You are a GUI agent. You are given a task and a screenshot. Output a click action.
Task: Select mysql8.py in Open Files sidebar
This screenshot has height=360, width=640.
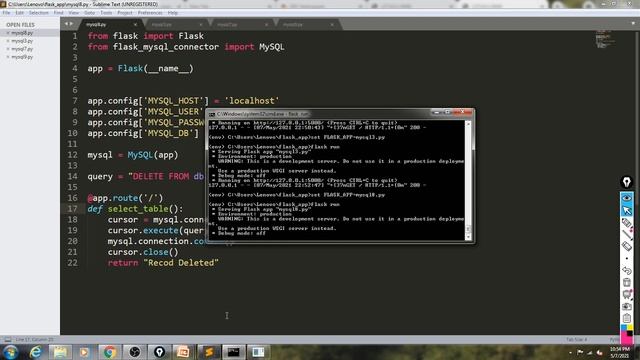pos(22,33)
